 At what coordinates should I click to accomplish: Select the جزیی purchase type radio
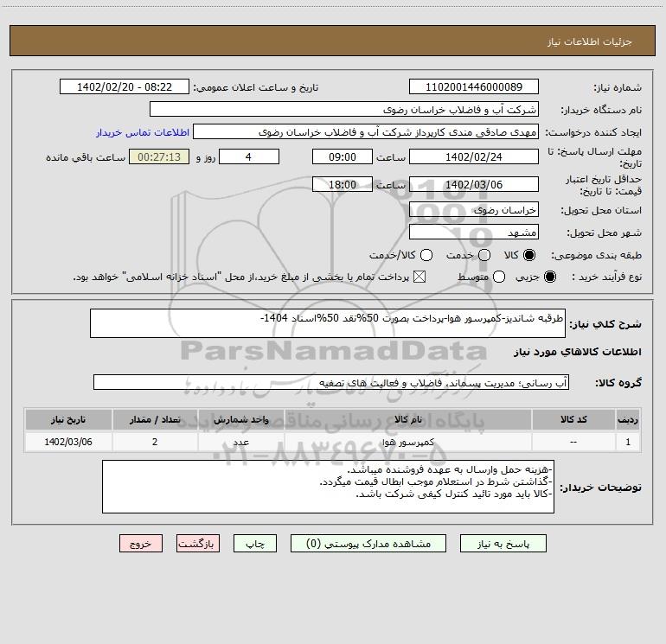pos(549,277)
